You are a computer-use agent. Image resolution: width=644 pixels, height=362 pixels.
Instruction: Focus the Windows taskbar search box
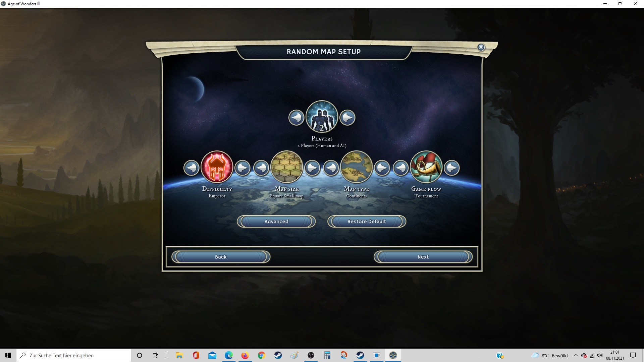(74, 355)
